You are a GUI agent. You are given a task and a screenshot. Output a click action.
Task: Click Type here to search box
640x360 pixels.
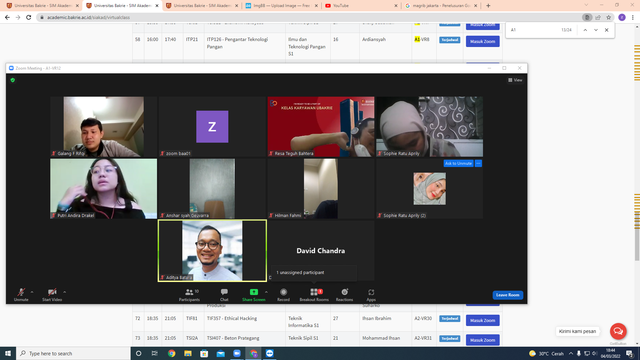point(73,353)
